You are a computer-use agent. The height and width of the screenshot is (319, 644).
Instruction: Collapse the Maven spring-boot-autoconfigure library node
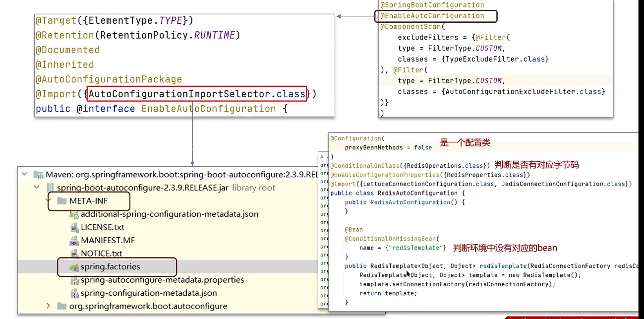pyautogui.click(x=24, y=174)
